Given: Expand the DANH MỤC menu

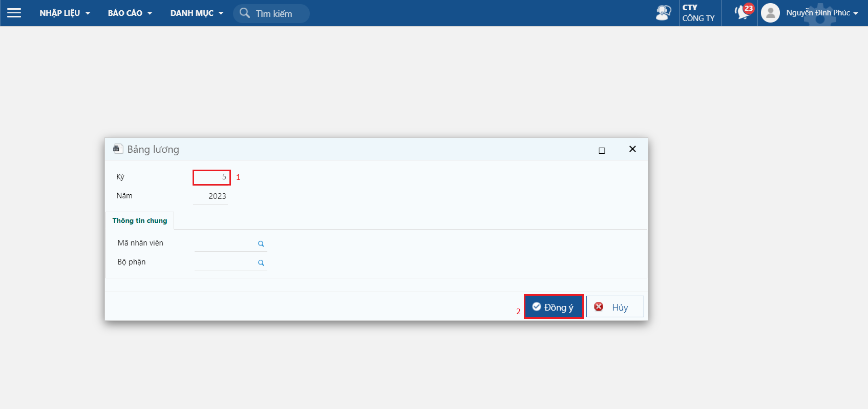Looking at the screenshot, I should coord(197,13).
